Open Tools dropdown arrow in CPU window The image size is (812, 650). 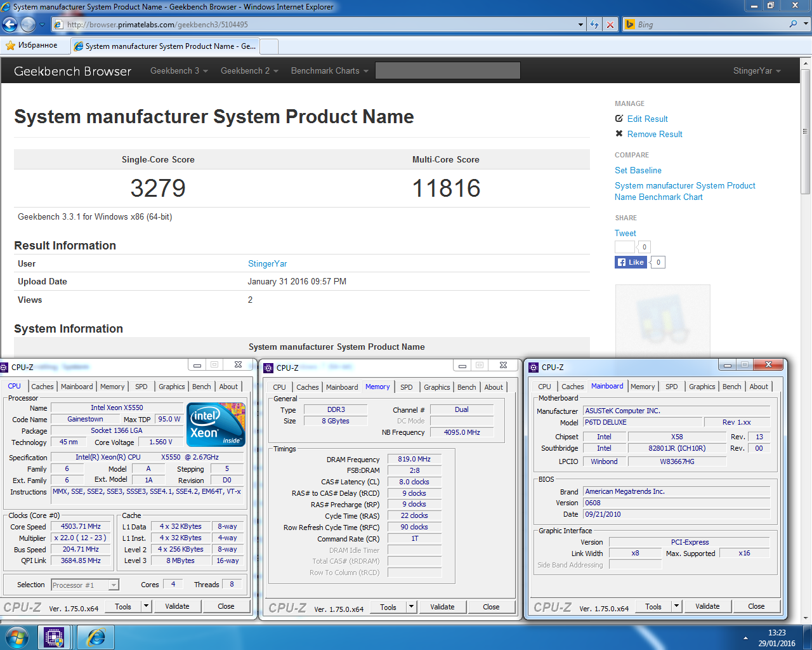(146, 606)
